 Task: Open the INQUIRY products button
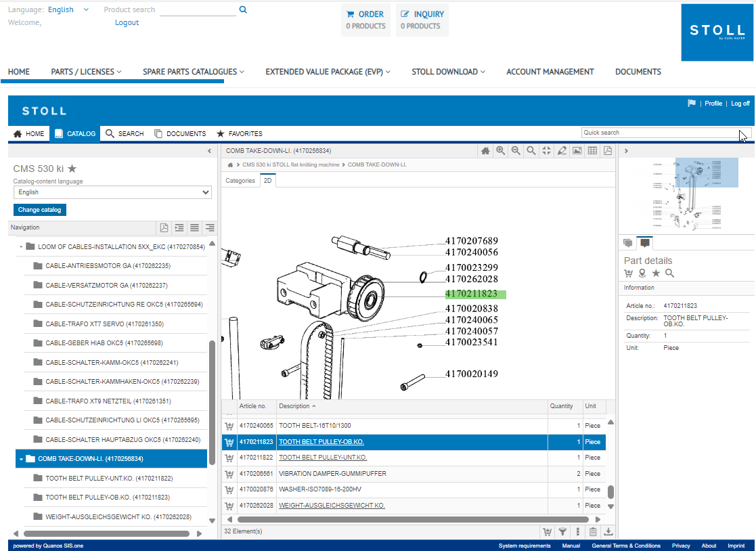[x=422, y=20]
